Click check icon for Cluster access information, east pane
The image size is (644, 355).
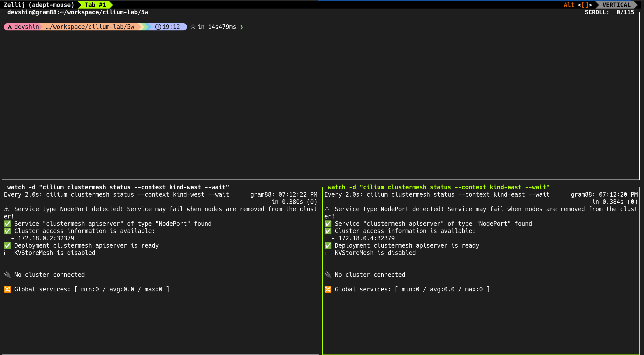[x=328, y=231]
